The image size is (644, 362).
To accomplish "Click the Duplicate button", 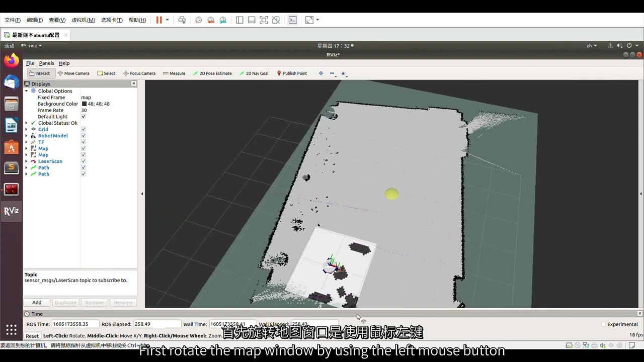I will (65, 303).
